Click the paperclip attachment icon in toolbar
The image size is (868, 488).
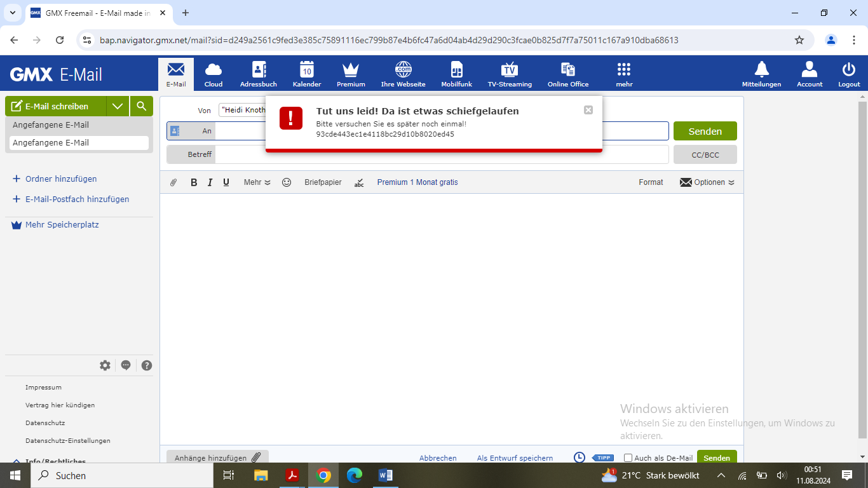pos(173,182)
